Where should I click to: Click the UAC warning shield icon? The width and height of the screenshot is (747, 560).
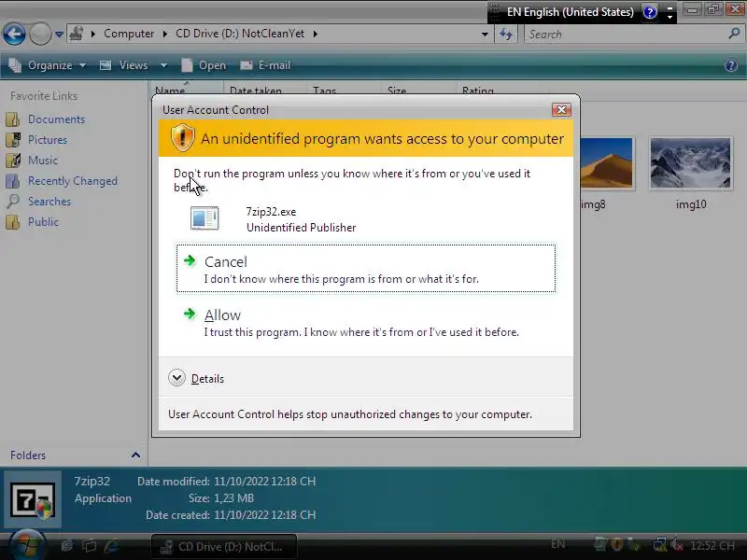tap(182, 138)
